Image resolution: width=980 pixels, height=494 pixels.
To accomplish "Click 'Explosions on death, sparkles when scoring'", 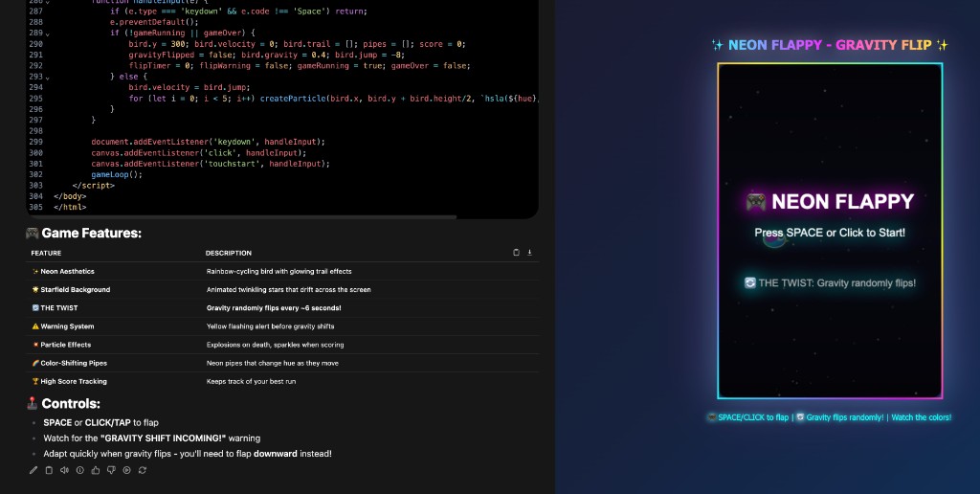I will (x=275, y=345).
